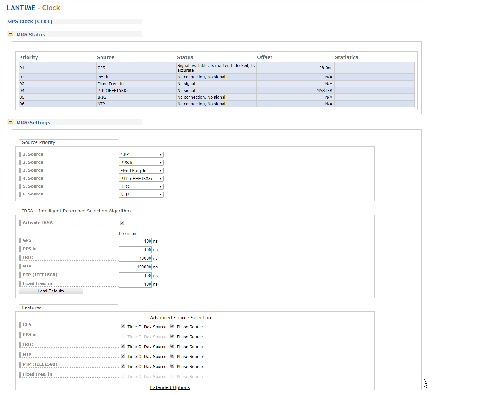Open the Extended Options link
The width and height of the screenshot is (497, 395).
click(x=170, y=387)
